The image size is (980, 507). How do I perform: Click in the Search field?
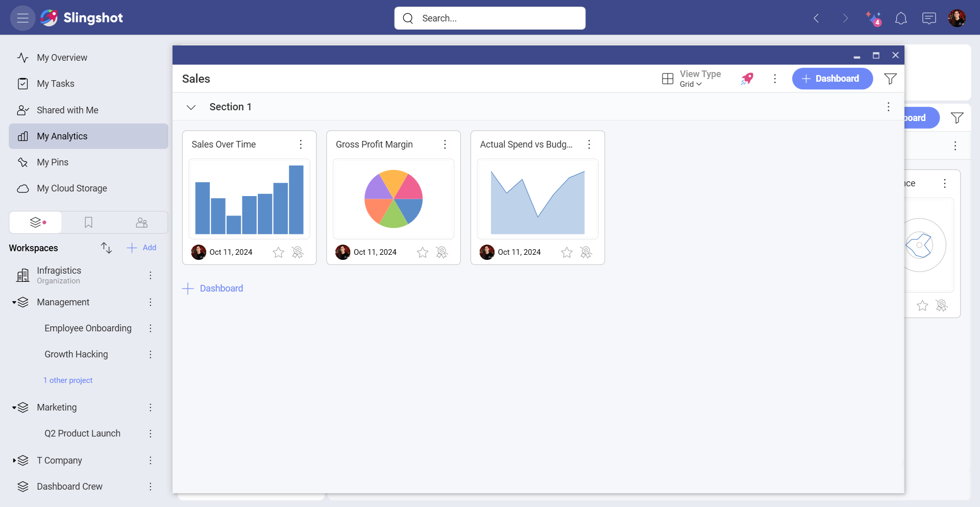coord(490,18)
